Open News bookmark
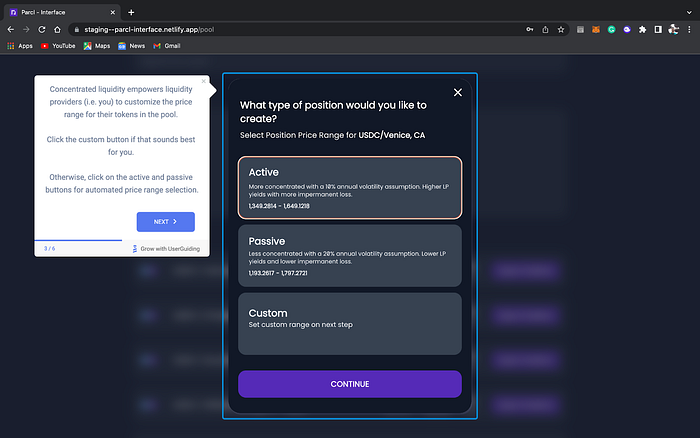 click(x=132, y=46)
